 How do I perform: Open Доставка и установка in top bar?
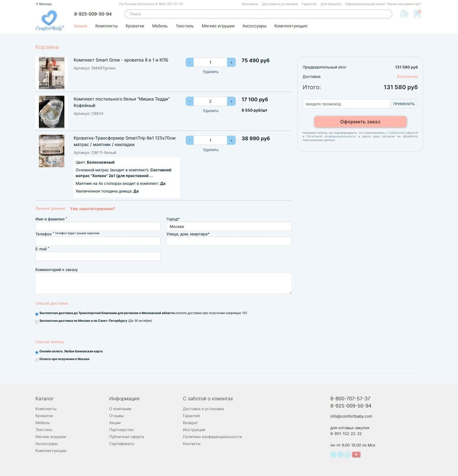(x=280, y=4)
